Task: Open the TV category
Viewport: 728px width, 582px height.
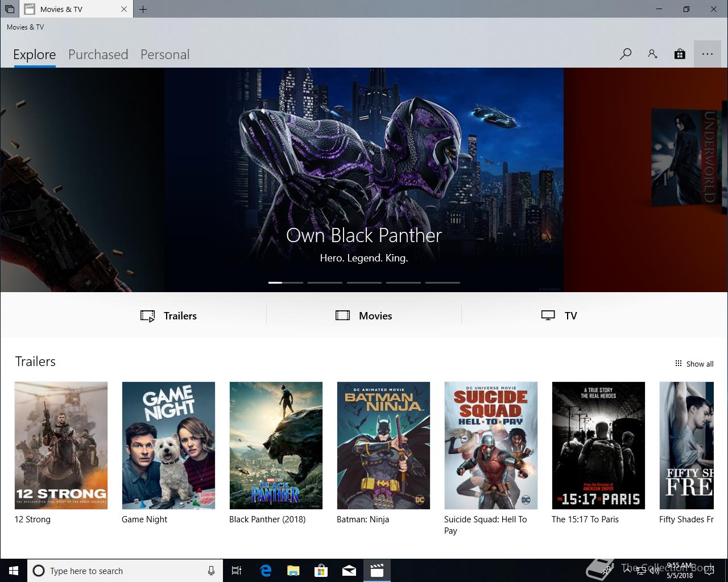Action: tap(559, 316)
